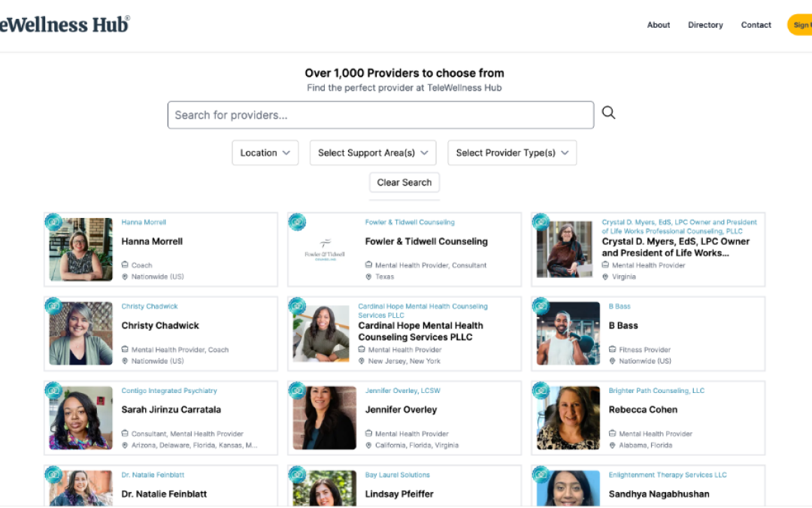Click the teal badge on Crystal D. Myers card

(x=541, y=222)
